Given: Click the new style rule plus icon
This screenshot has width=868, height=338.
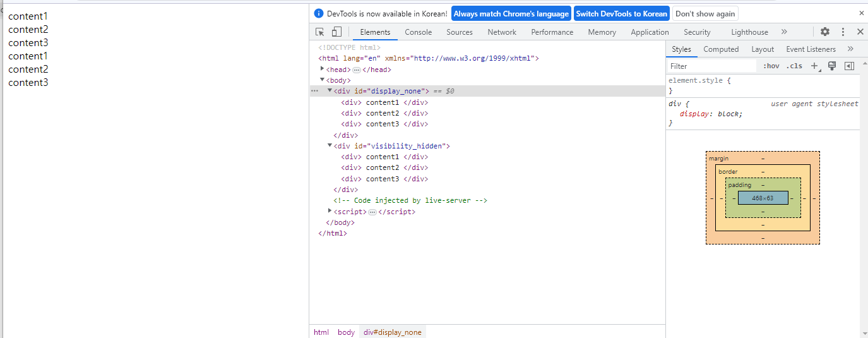Looking at the screenshot, I should tap(815, 66).
